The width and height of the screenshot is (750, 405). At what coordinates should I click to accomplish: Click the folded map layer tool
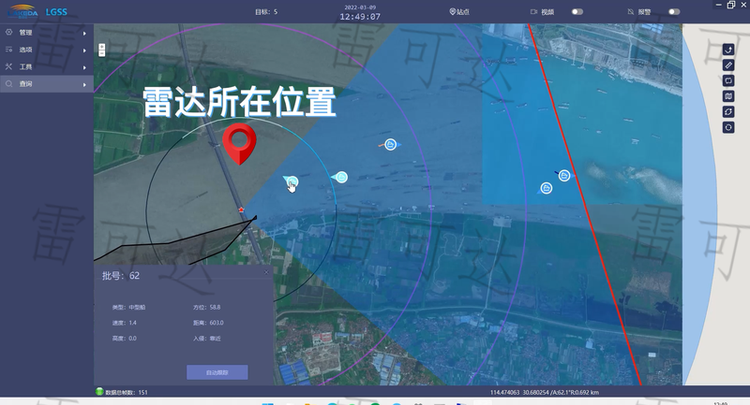[x=728, y=96]
